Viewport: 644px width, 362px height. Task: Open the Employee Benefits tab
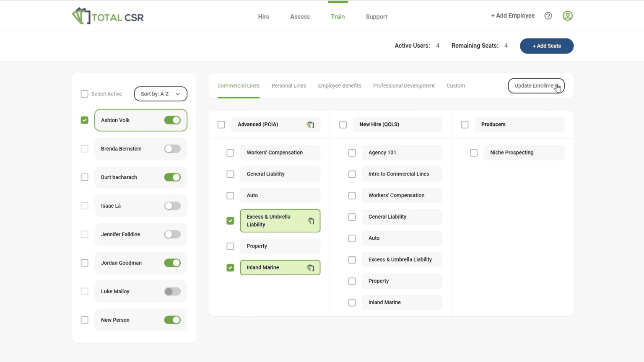coord(339,85)
